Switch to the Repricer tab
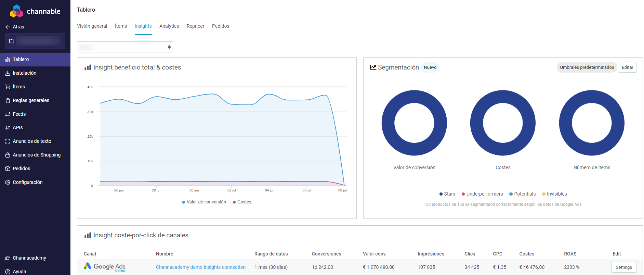 pos(195,26)
